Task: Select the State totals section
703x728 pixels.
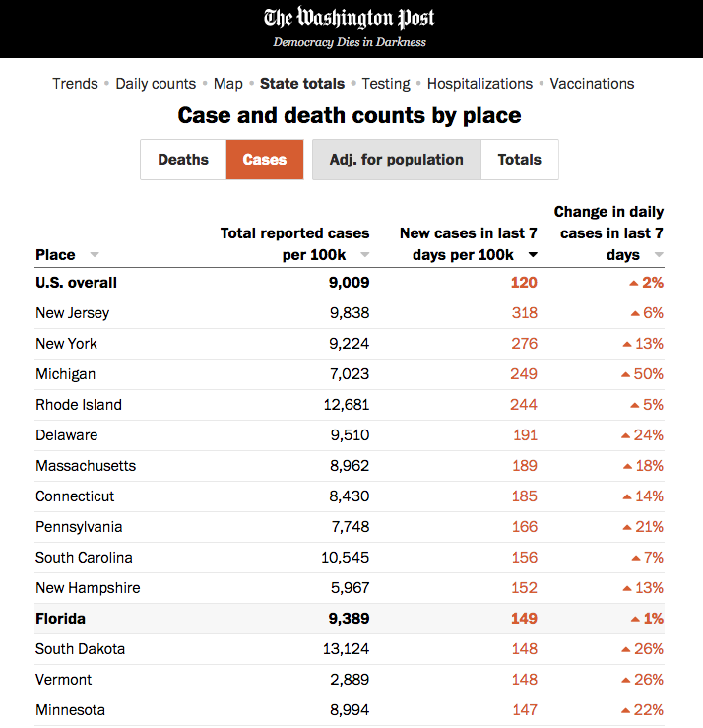Action: tap(302, 84)
